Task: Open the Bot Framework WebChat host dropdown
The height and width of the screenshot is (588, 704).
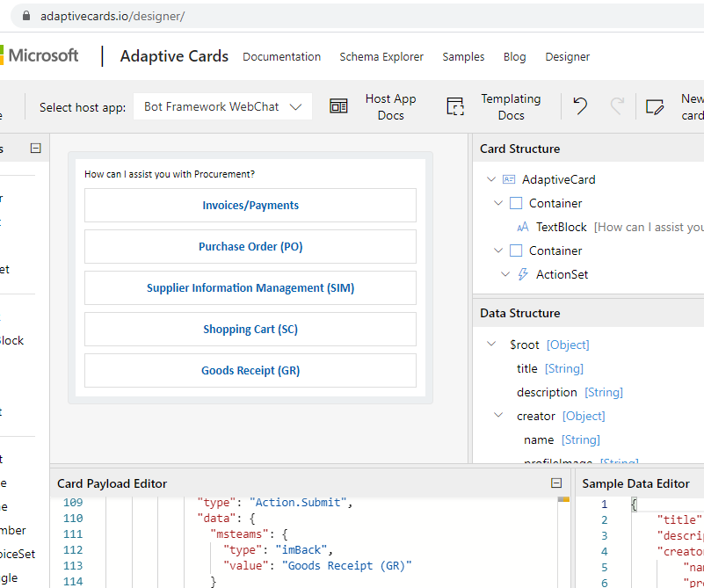Action: tap(222, 106)
